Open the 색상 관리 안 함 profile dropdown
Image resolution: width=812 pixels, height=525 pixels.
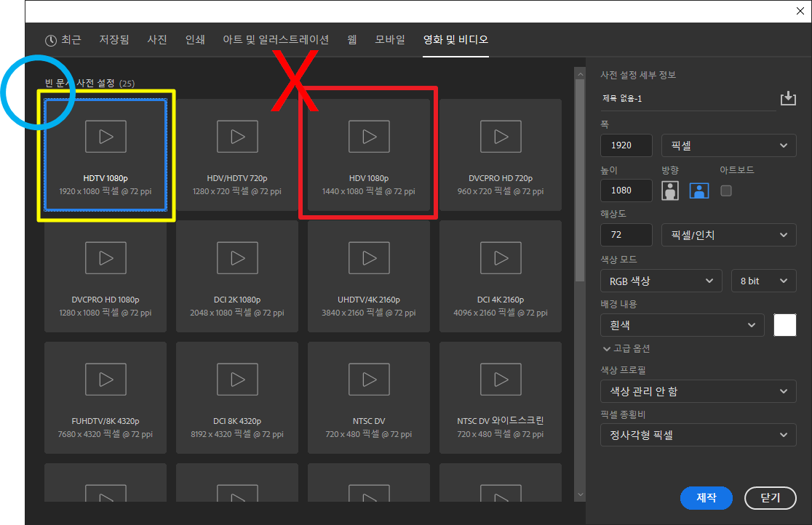698,391
